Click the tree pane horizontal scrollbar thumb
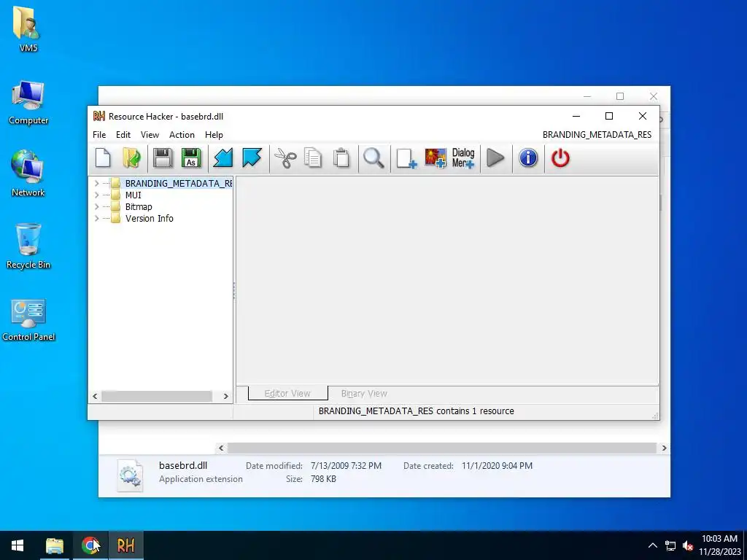Screen dimensions: 747x560 click(157, 396)
